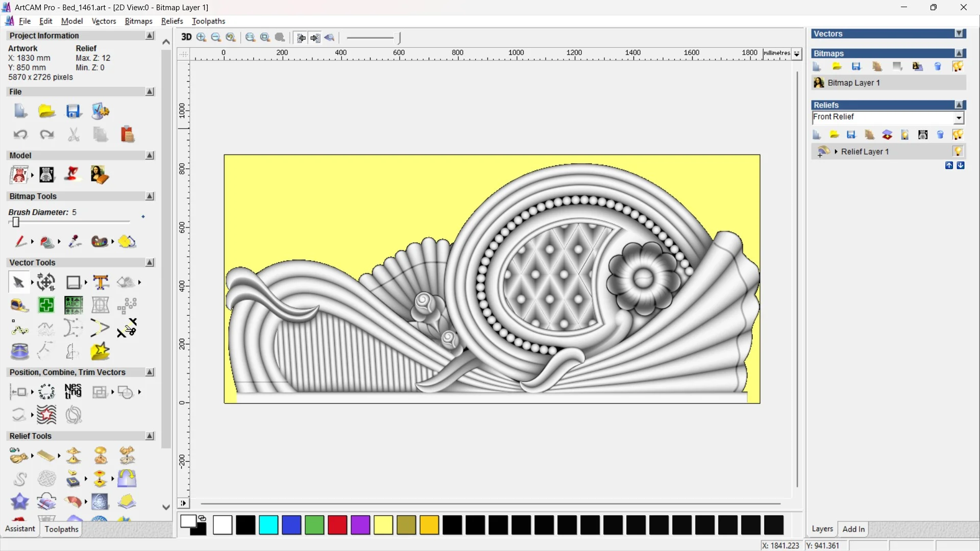Toggle Relief Layer 1 visibility bulb
This screenshot has width=980, height=551.
tap(958, 152)
